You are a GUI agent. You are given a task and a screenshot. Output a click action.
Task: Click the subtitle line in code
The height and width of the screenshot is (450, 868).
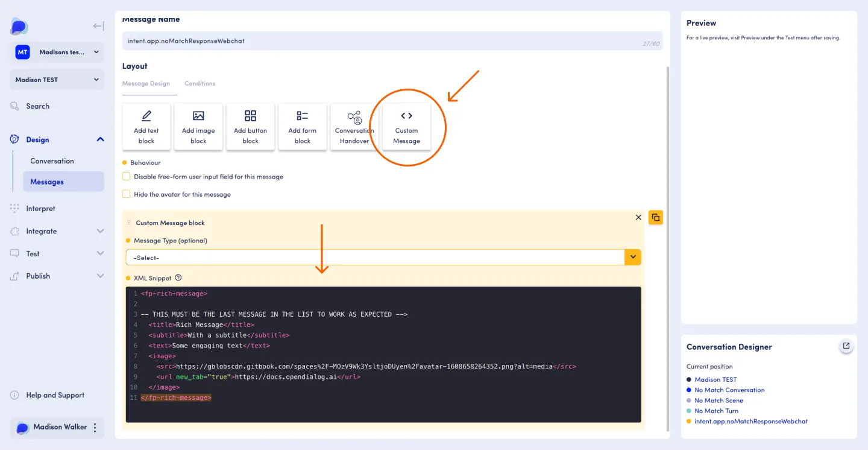point(219,335)
